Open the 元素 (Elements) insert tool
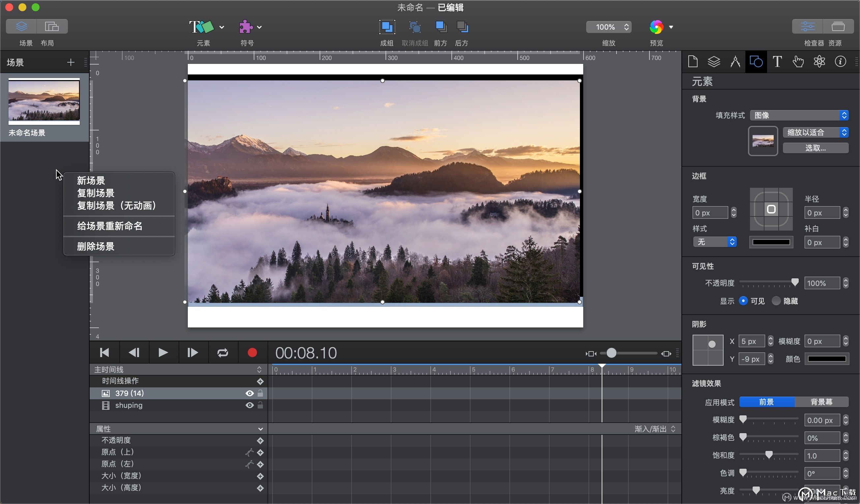The width and height of the screenshot is (860, 504). click(x=201, y=27)
